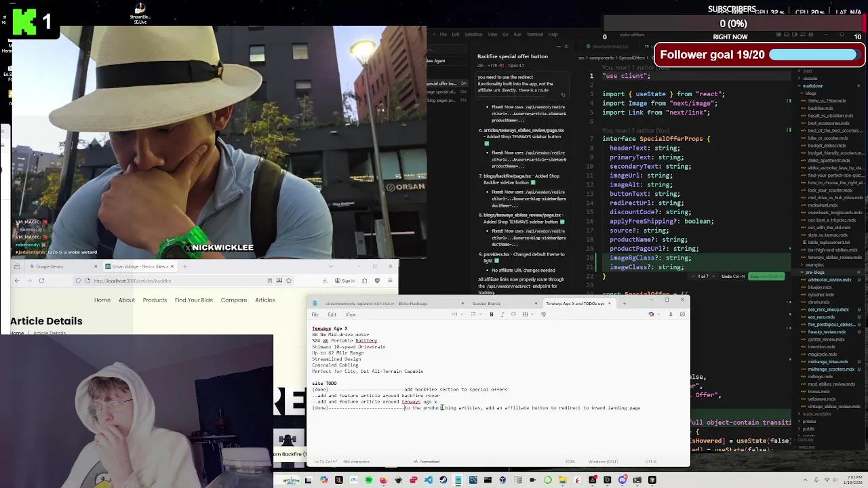Collapse the pre-blogs folder in explorer
Viewport: 868px width, 488px height.
pyautogui.click(x=814, y=272)
